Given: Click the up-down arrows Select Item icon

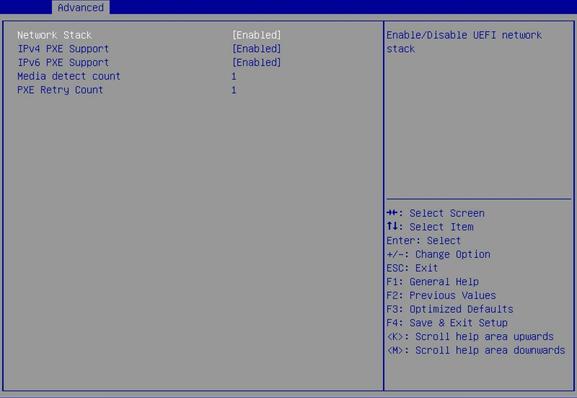Looking at the screenshot, I should click(392, 226).
